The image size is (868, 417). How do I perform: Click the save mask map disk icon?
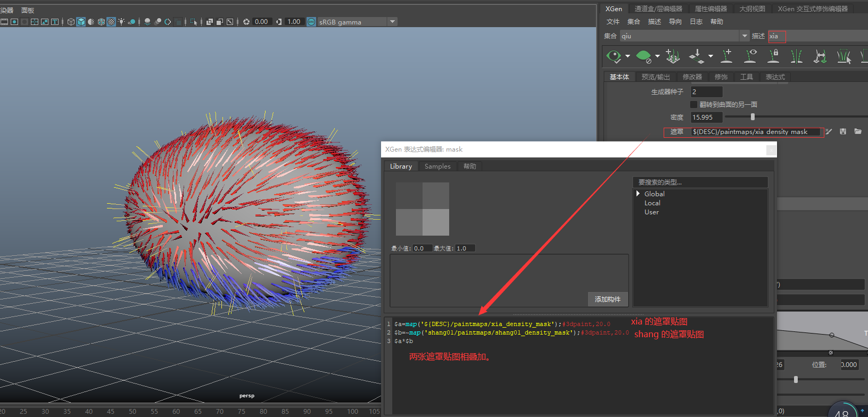click(843, 131)
